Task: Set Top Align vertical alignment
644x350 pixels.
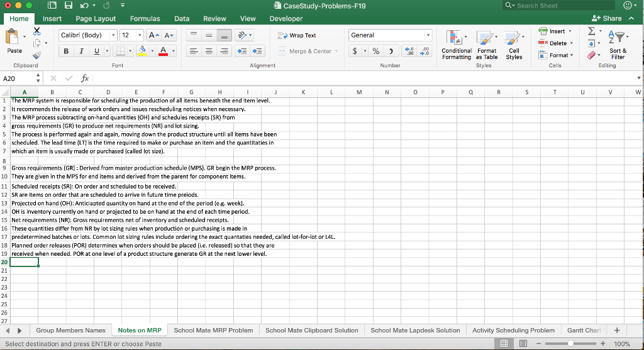Action: pos(194,35)
